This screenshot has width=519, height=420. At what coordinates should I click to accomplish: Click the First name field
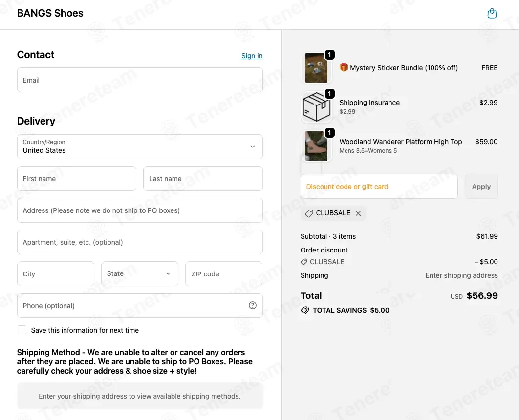tap(76, 179)
